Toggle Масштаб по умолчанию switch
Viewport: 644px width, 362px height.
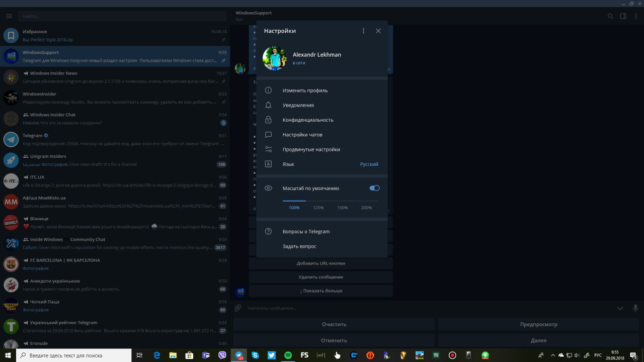pos(374,188)
